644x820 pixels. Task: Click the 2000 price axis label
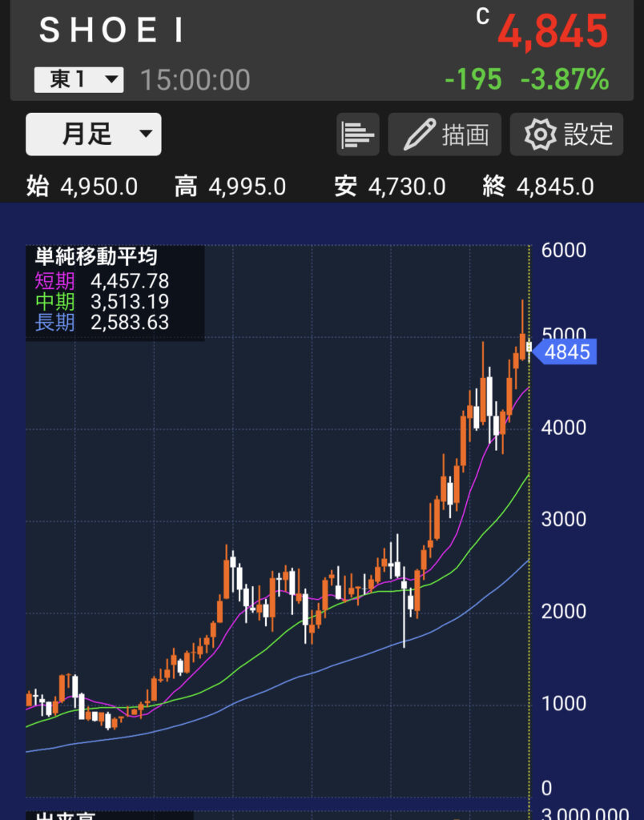click(x=564, y=612)
